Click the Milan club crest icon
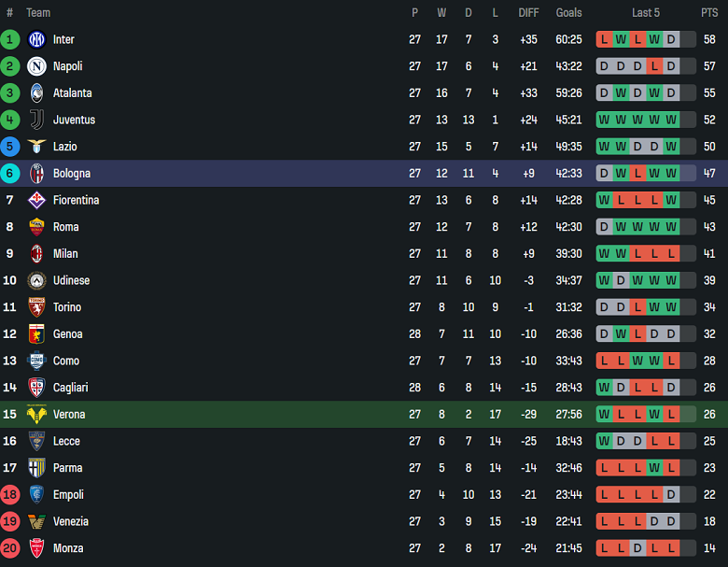The height and width of the screenshot is (567, 728). (x=36, y=253)
